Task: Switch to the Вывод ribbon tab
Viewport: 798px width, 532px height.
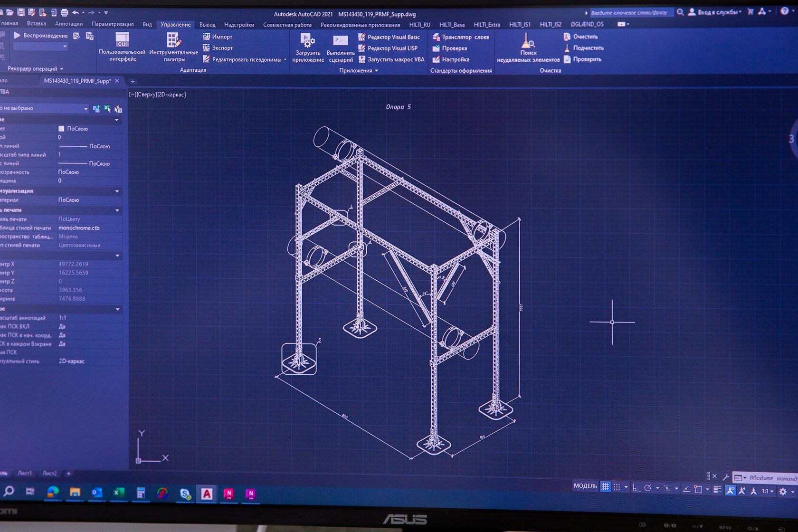Action: (x=207, y=25)
